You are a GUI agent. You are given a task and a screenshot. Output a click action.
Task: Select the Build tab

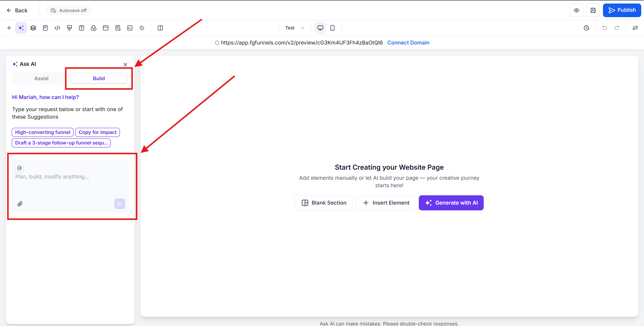pyautogui.click(x=99, y=78)
